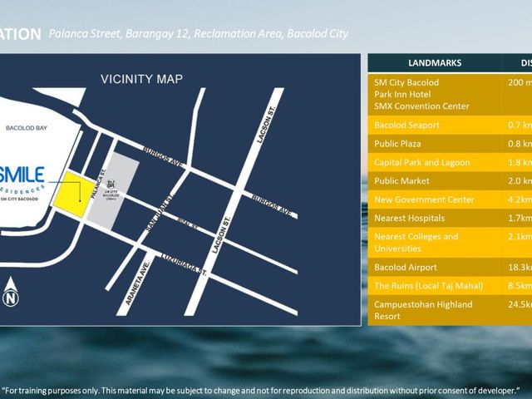Click the 'LUZURIAGA ST.' road label
Viewport: 532px width, 399px height.
coord(184,264)
